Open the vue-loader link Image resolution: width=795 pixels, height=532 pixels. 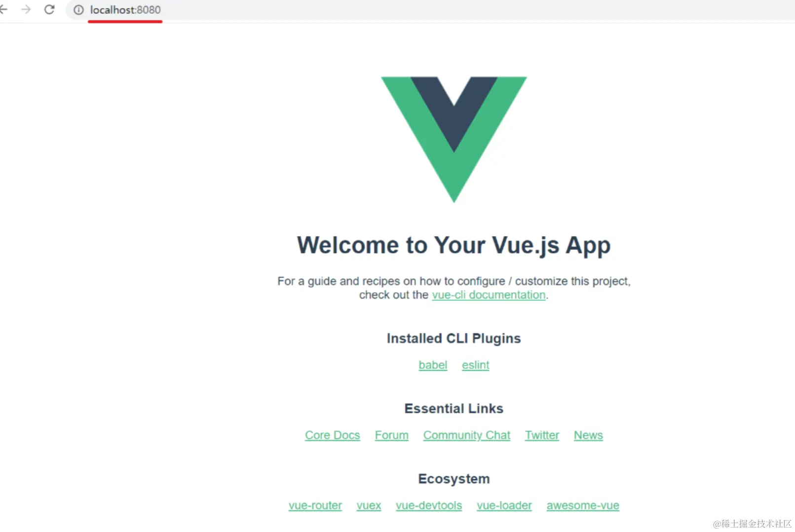pyautogui.click(x=504, y=505)
